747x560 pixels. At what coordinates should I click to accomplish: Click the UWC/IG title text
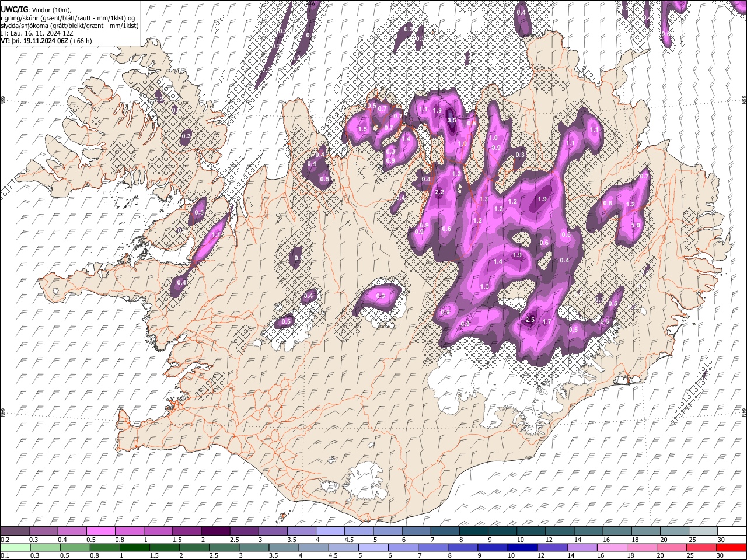coord(15,9)
